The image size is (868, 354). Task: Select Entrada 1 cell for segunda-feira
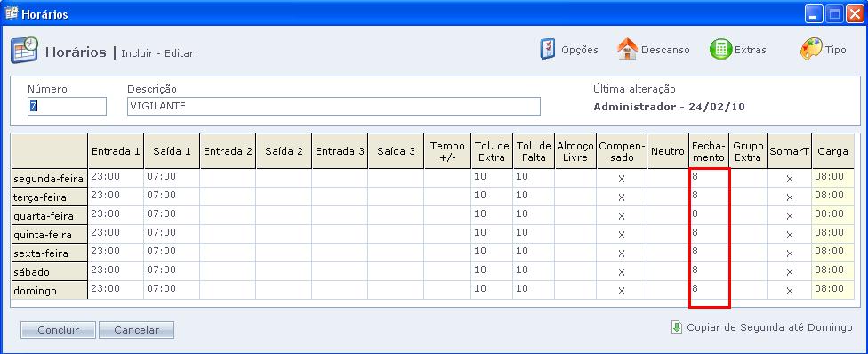point(116,179)
